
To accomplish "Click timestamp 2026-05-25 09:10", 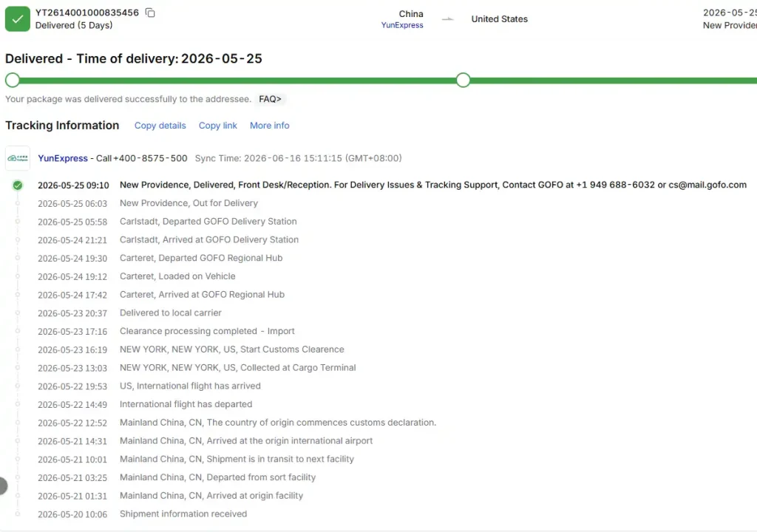I will [x=73, y=185].
